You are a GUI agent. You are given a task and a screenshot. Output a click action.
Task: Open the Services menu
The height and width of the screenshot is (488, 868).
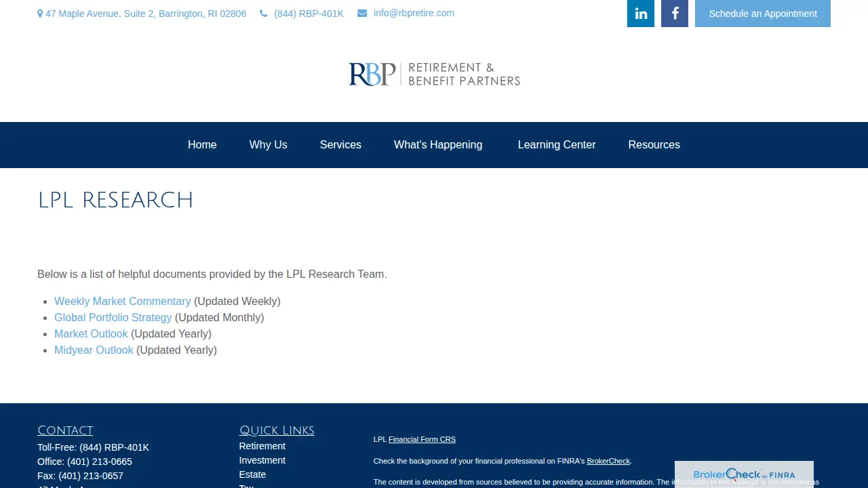(x=340, y=144)
